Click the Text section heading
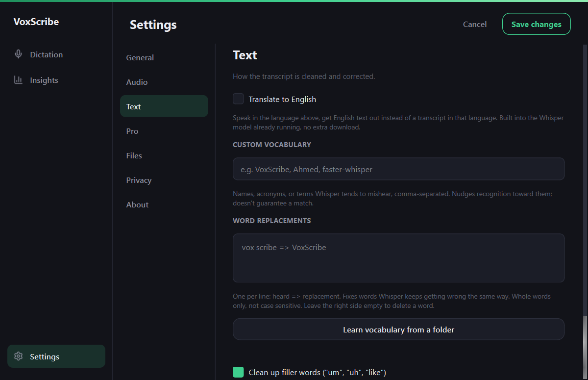The image size is (588, 380). pos(245,55)
